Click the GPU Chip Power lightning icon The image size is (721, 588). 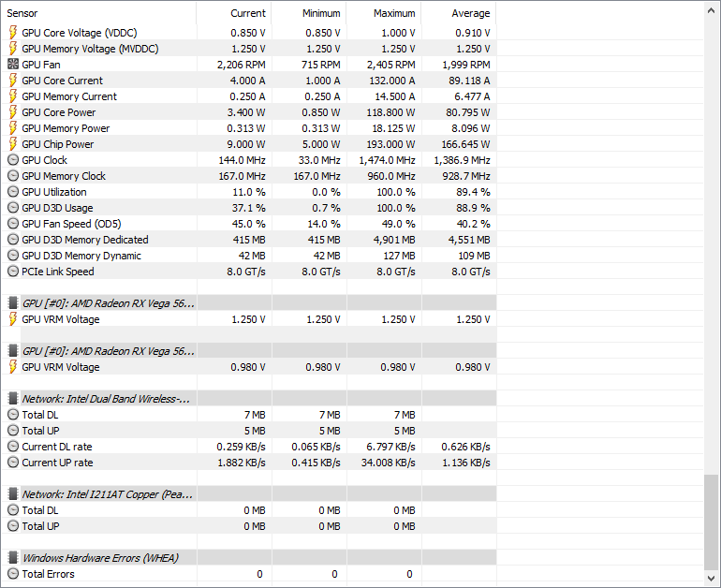point(13,144)
